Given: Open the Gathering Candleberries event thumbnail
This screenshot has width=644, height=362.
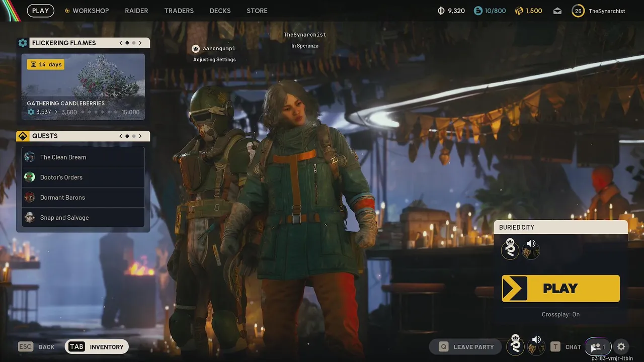Looking at the screenshot, I should (x=83, y=87).
